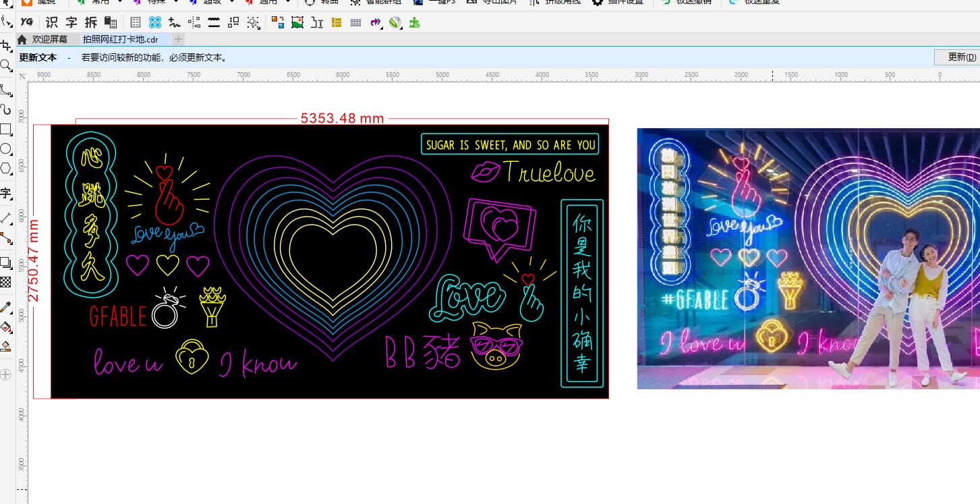
Task: Switch to the 欢迎屏幕 welcome tab
Action: 49,39
